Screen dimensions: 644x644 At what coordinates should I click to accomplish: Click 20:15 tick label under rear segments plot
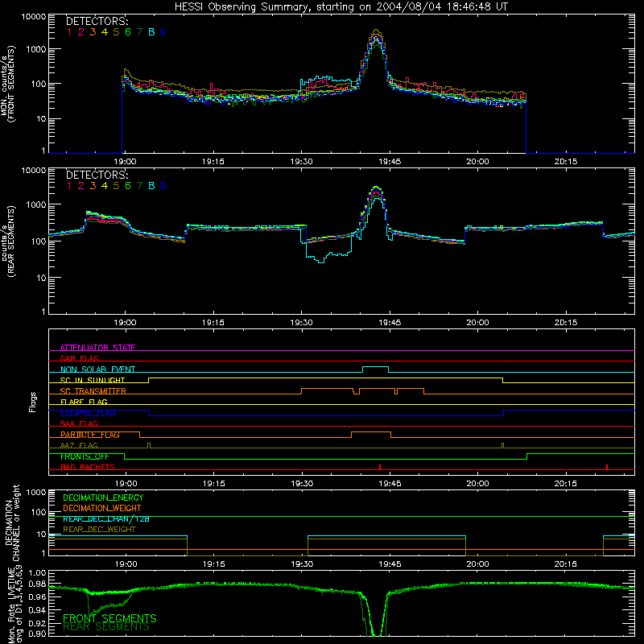566,323
